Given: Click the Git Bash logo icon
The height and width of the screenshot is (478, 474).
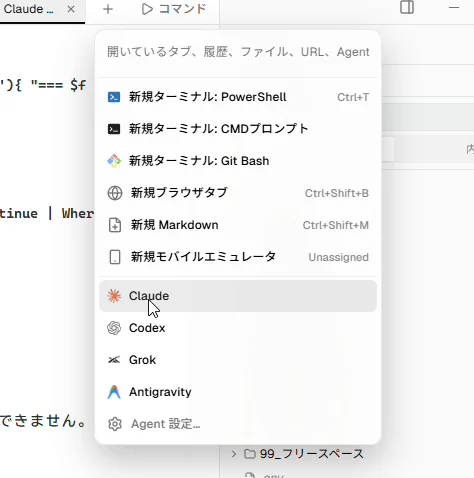Looking at the screenshot, I should click(x=114, y=161).
